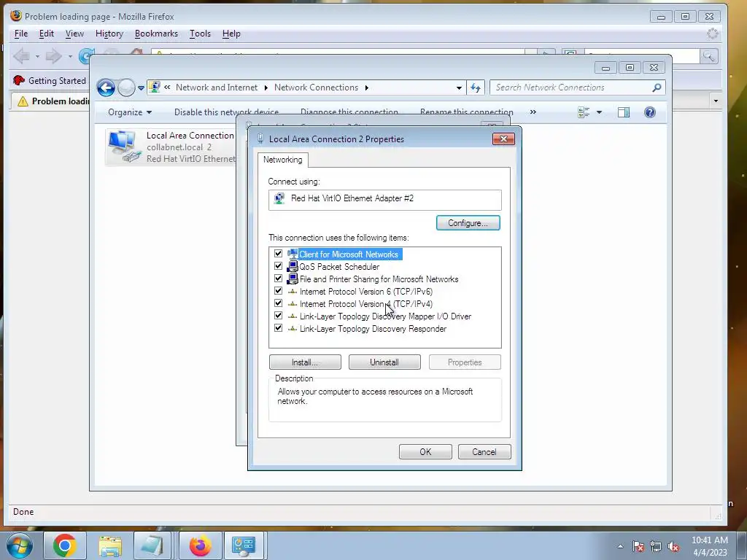Select File and Printer Sharing for Microsoft Networks
The width and height of the screenshot is (747, 560).
(x=379, y=279)
